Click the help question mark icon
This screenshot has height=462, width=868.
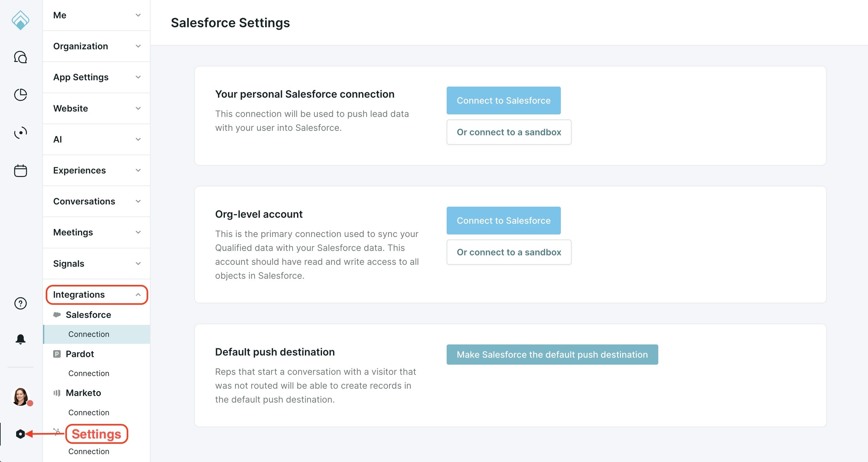pos(20,303)
